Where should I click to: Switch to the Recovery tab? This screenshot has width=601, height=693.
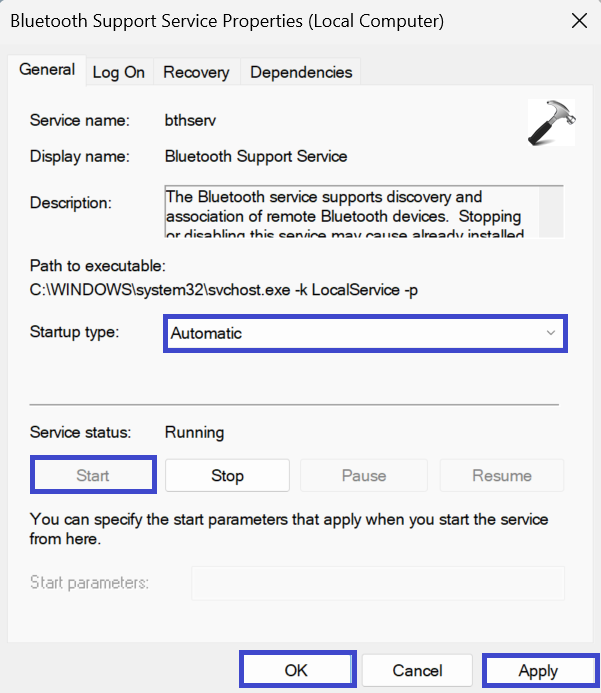point(196,72)
